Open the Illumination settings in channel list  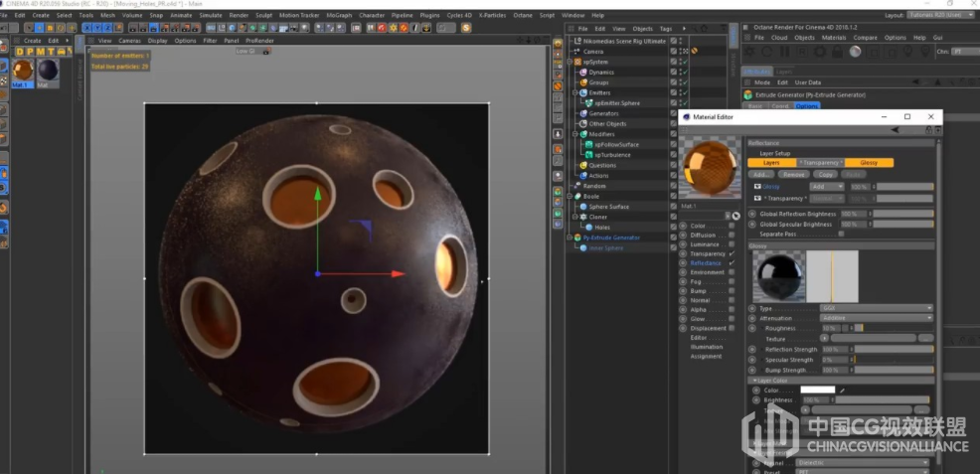(x=707, y=347)
